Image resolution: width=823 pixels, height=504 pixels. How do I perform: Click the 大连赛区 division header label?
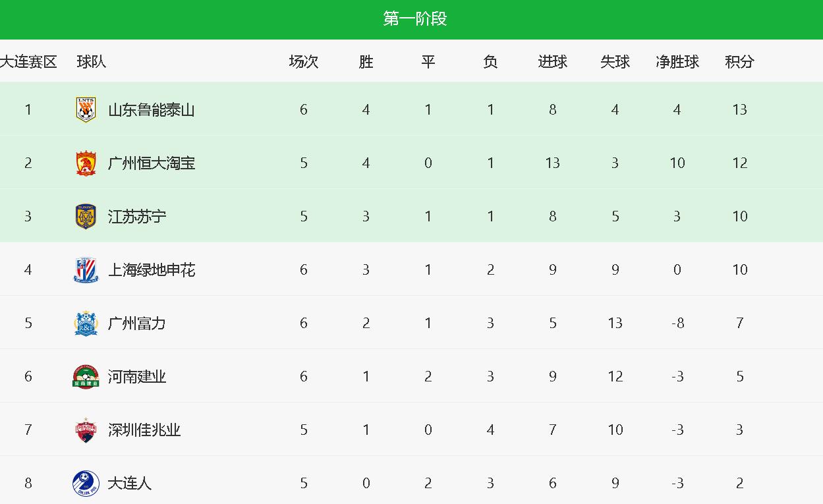click(x=28, y=62)
